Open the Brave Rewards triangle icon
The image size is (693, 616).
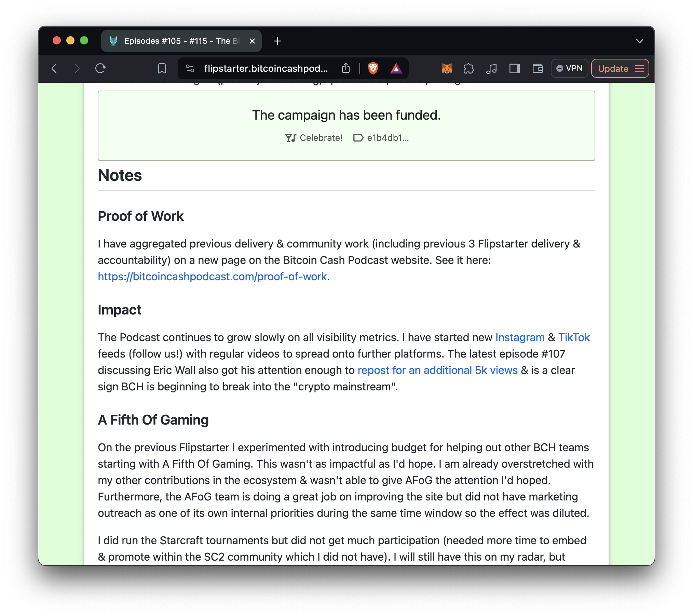(396, 68)
